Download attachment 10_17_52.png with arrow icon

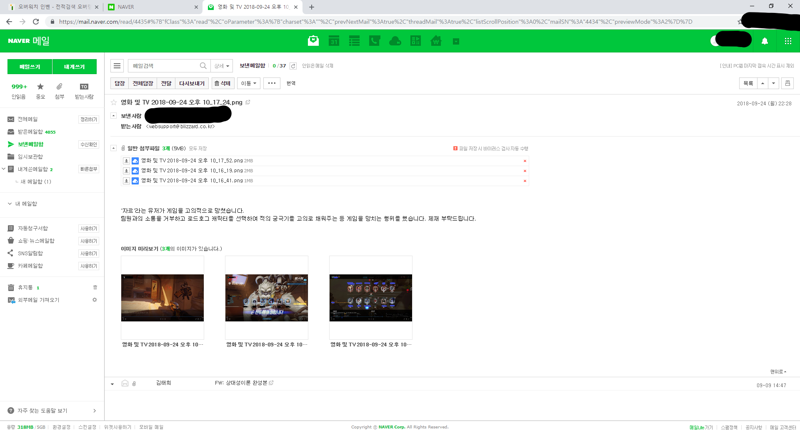coord(126,161)
